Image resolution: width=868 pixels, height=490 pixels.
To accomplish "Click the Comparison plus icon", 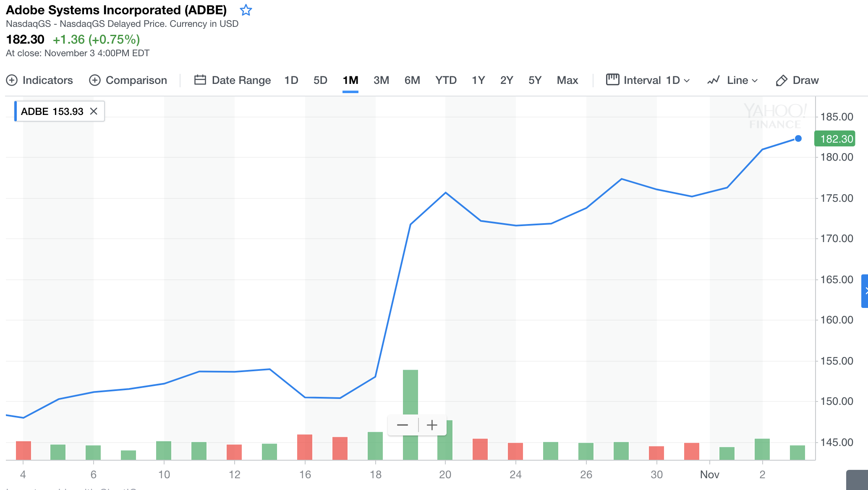I will [x=95, y=80].
